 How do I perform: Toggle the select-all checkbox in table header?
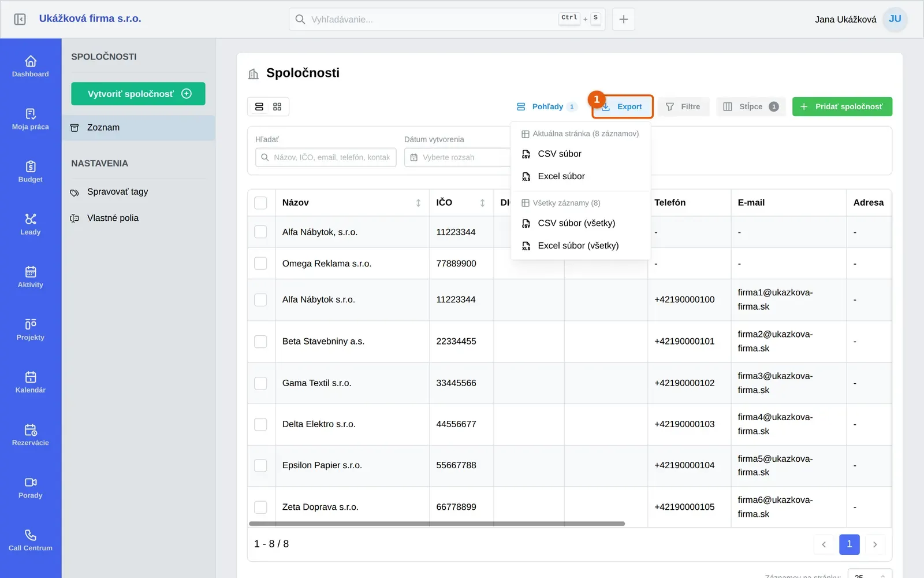[261, 203]
